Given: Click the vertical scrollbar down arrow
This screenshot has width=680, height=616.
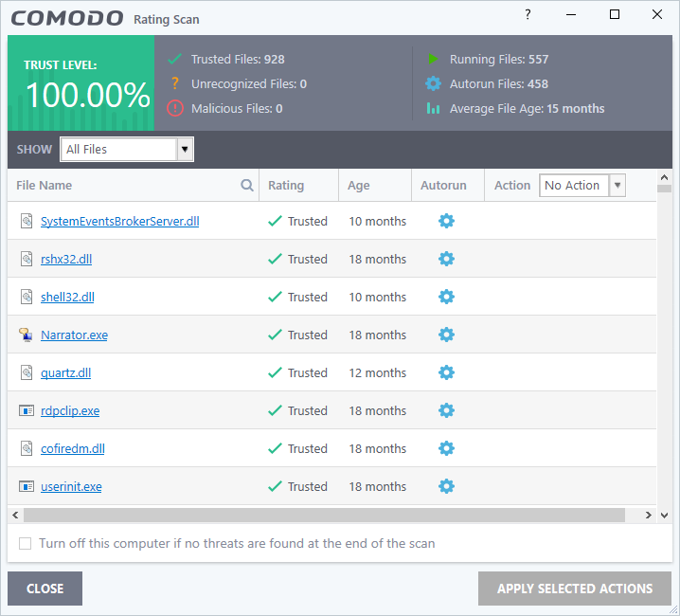Looking at the screenshot, I should click(664, 516).
